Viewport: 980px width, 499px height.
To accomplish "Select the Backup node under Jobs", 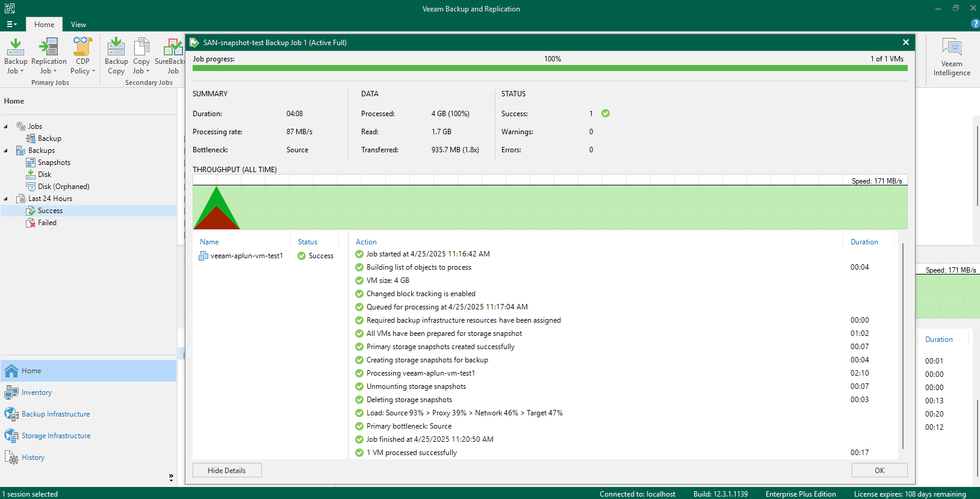I will click(x=49, y=138).
